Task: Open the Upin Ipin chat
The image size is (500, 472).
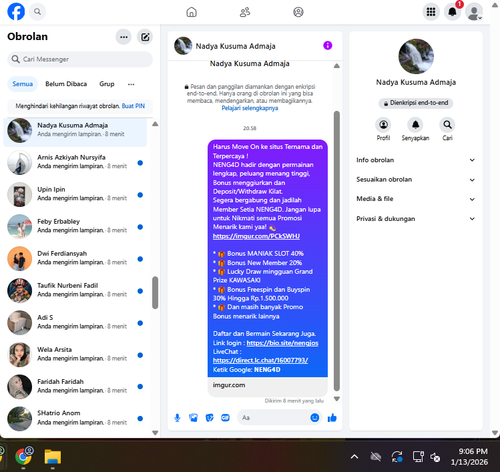Action: click(75, 194)
